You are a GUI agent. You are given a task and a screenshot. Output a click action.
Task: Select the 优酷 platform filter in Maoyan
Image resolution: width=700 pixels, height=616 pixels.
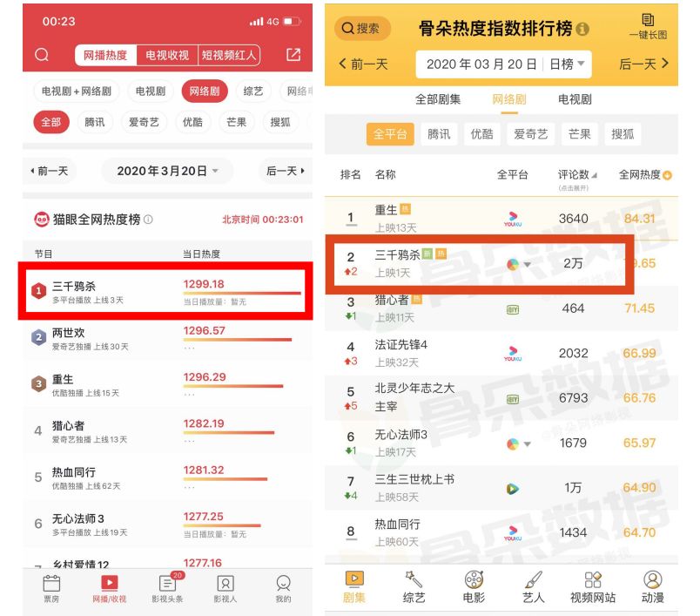click(192, 122)
